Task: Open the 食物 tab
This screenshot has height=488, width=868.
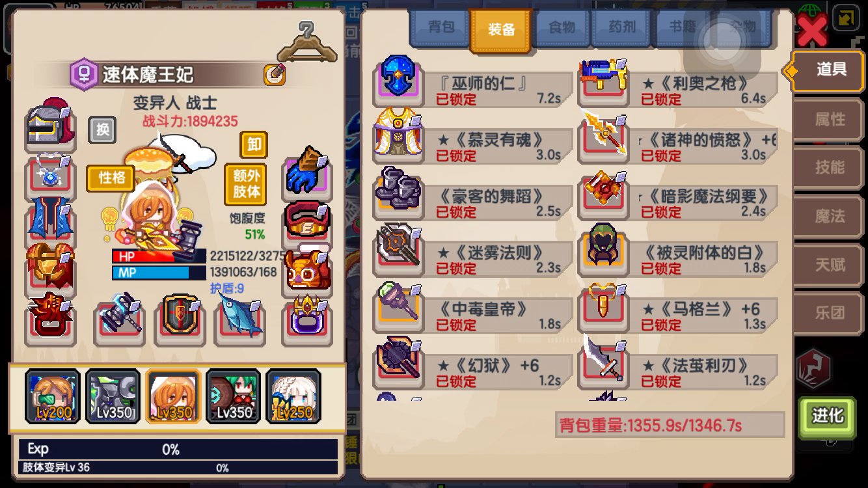Action: coord(562,28)
